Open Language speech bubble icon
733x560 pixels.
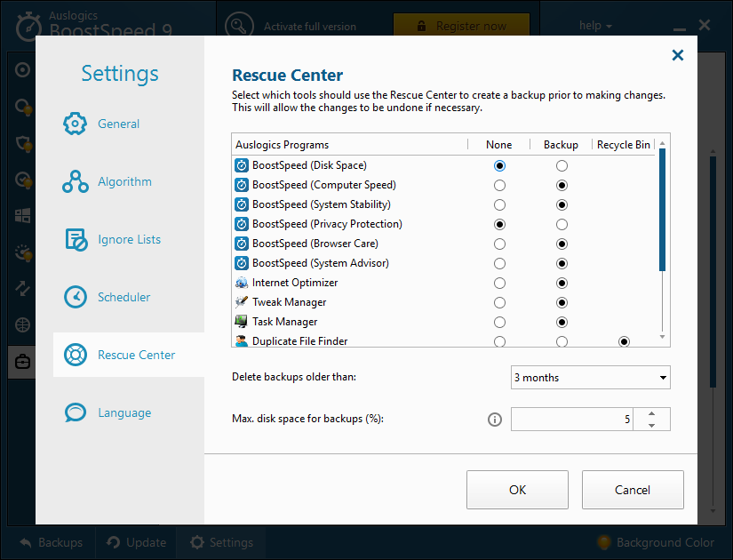point(76,412)
